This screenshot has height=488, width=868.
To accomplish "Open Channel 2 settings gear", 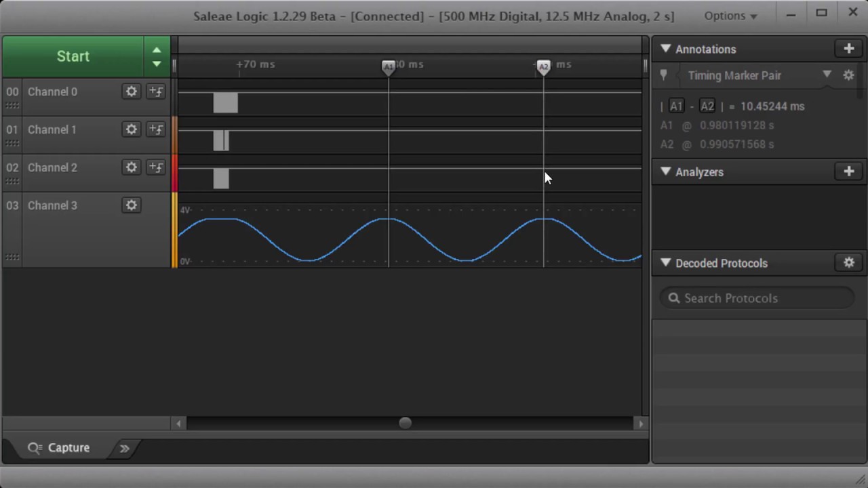I will pyautogui.click(x=132, y=167).
